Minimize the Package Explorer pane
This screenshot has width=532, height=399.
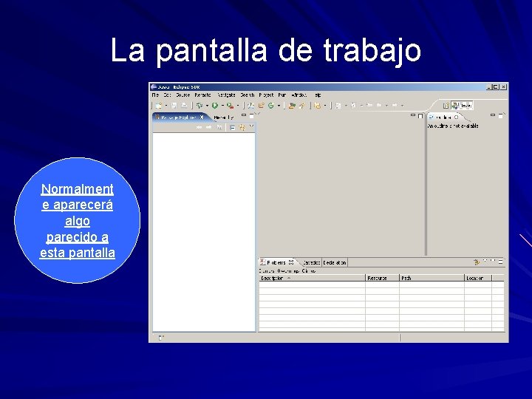pyautogui.click(x=244, y=115)
